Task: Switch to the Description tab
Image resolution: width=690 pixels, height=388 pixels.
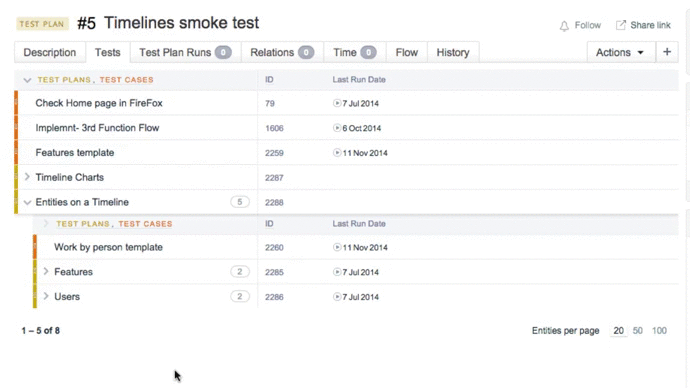Action: 50,52
